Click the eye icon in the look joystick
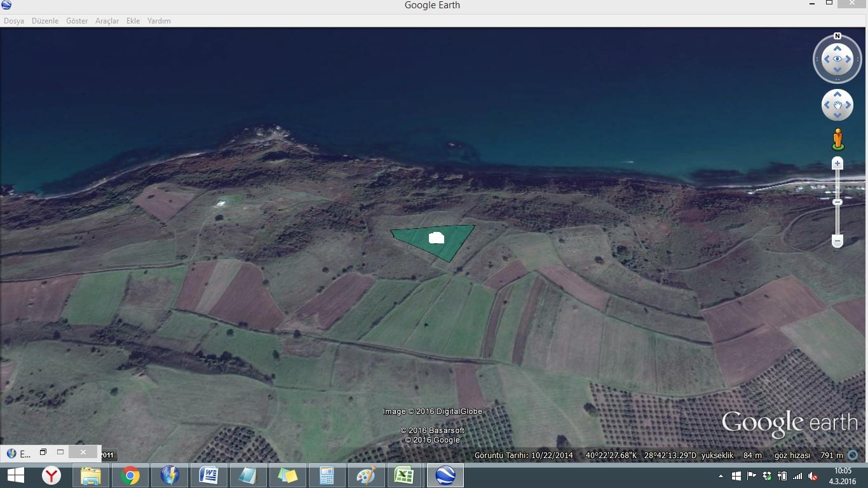868x488 pixels. (837, 59)
